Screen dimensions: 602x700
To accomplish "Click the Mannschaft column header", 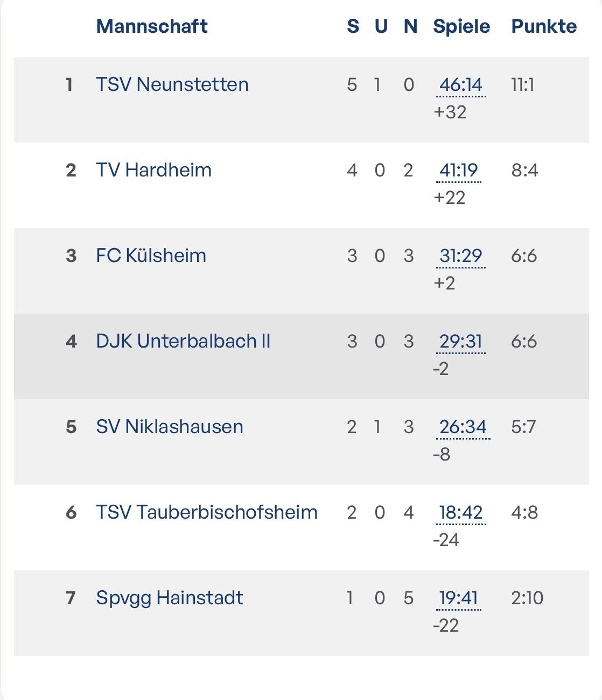I will point(151,26).
